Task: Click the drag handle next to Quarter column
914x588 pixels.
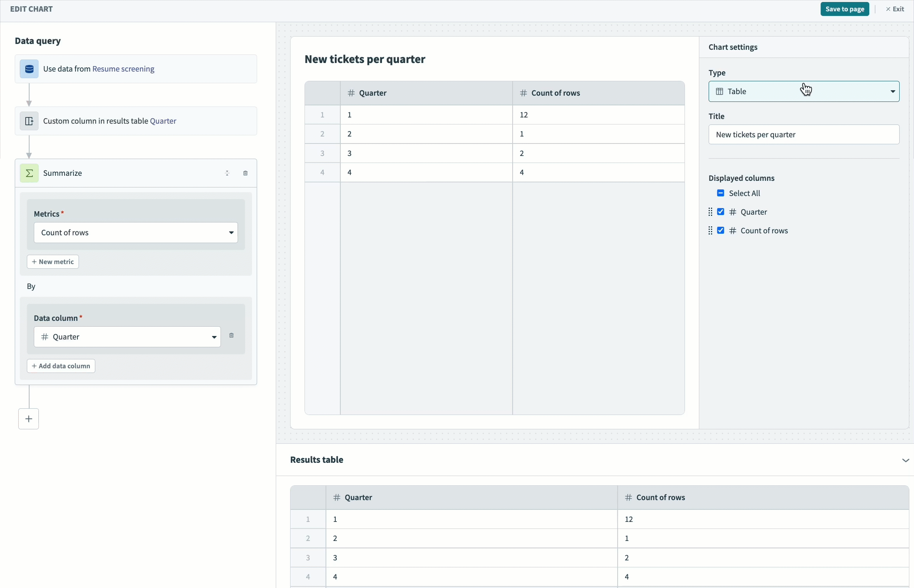Action: click(710, 212)
